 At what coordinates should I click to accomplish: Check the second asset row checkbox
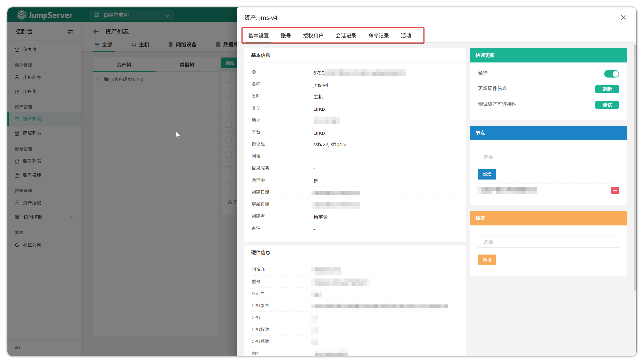pos(229,95)
